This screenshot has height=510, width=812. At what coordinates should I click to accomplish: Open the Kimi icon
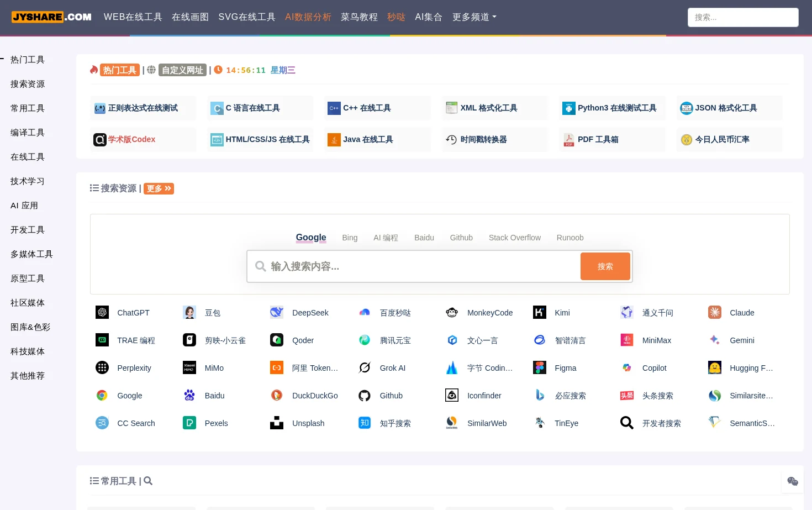[x=540, y=313]
